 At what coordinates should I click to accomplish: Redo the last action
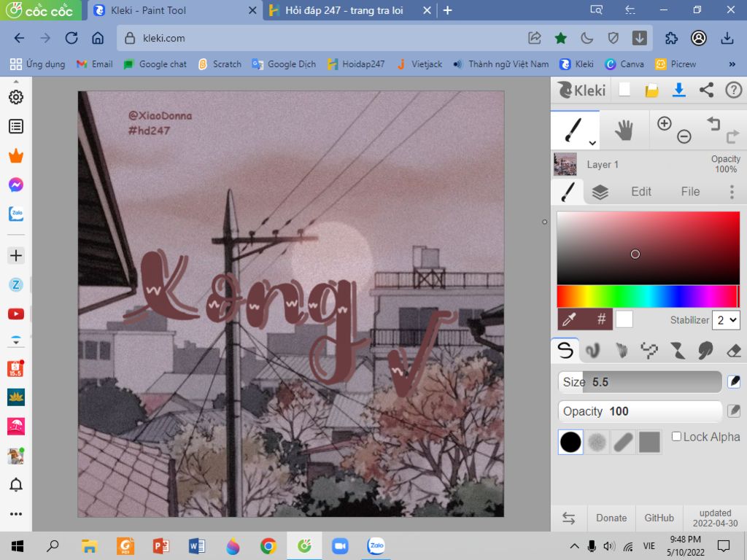coord(732,137)
